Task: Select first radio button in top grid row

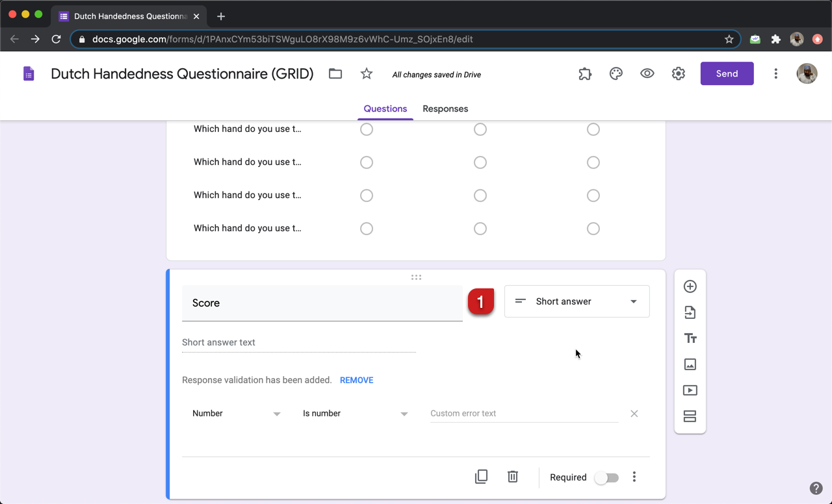Action: pyautogui.click(x=367, y=129)
